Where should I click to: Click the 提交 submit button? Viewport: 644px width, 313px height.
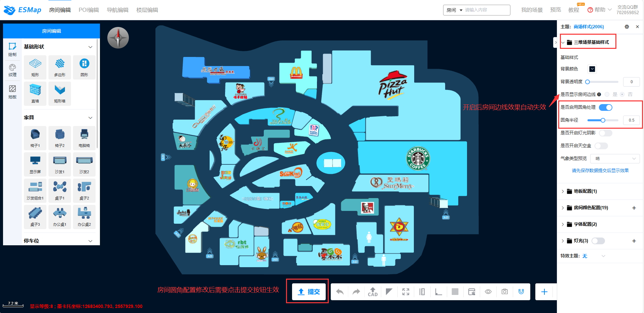tap(309, 292)
